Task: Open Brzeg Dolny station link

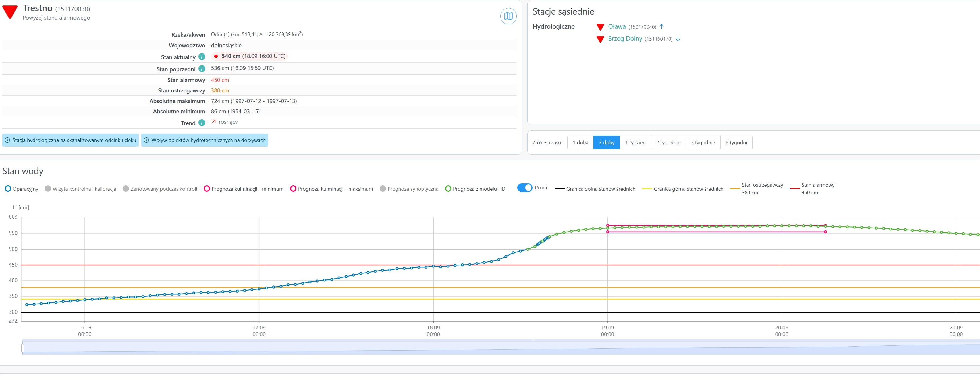Action: tap(625, 39)
